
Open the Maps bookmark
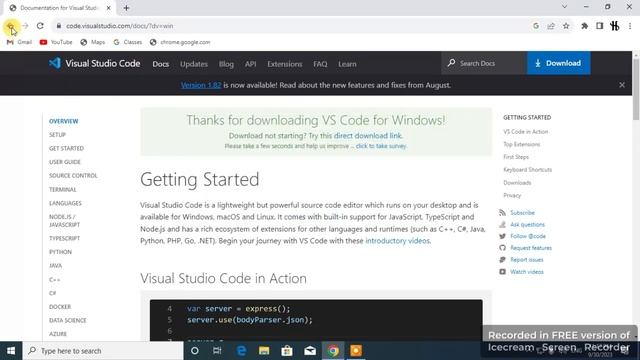[93, 42]
